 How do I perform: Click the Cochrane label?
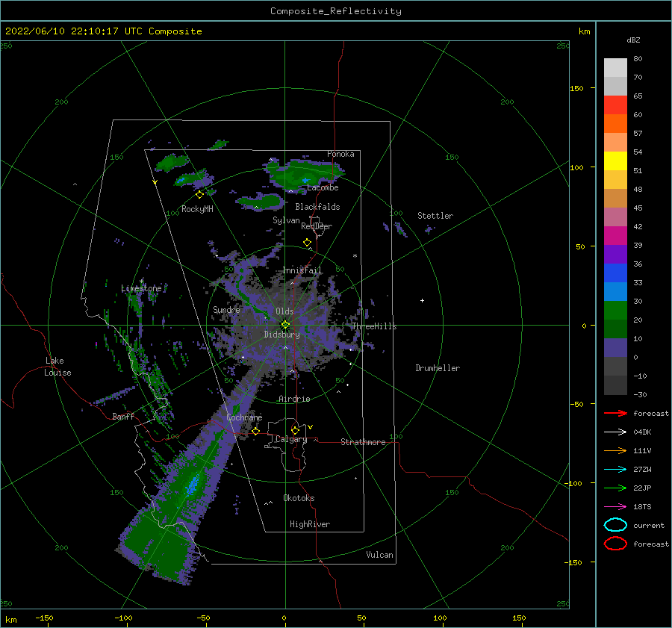pos(244,417)
